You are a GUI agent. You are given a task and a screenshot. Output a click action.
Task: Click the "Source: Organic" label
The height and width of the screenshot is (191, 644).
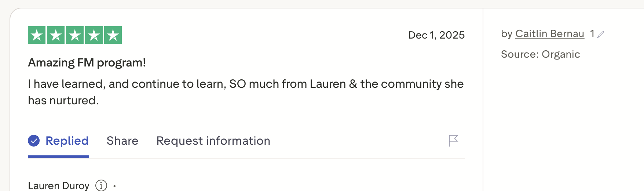tap(540, 54)
